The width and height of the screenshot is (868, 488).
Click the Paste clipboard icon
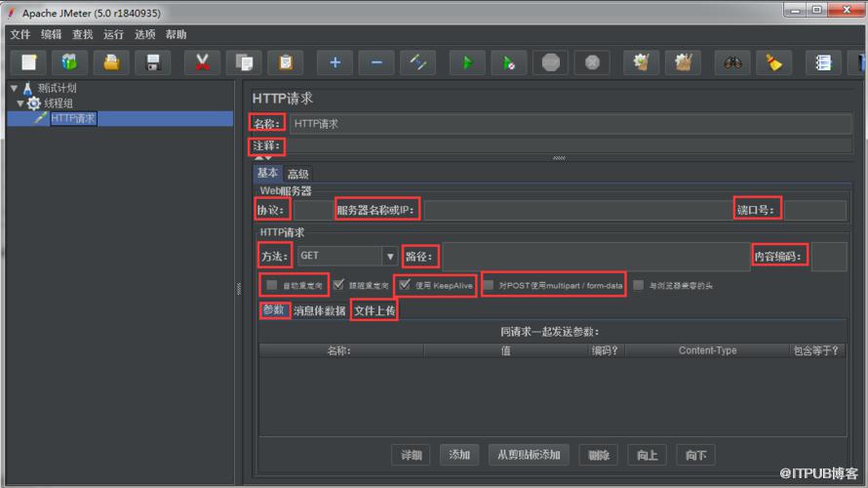[x=286, y=62]
